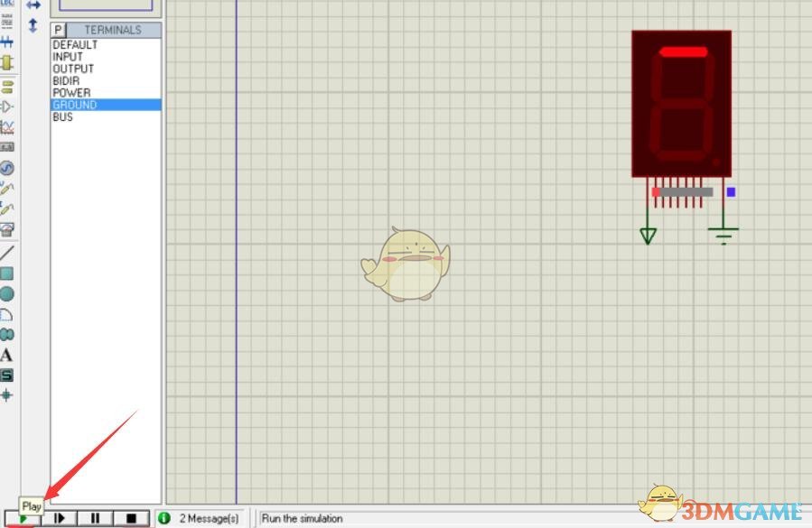Click the horizontal mirror flip icon
Image resolution: width=812 pixels, height=528 pixels.
click(33, 5)
